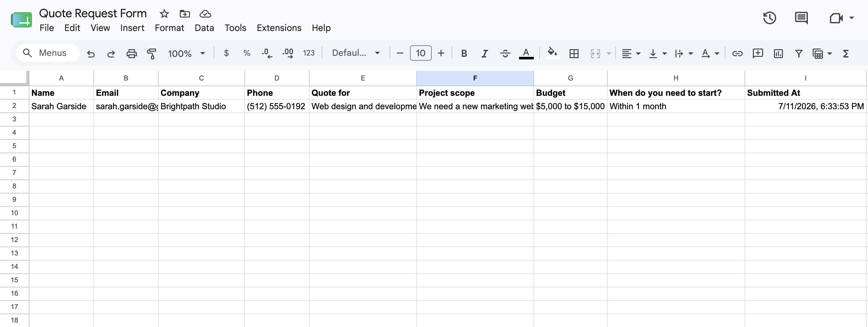Select row 2 header

coord(14,106)
